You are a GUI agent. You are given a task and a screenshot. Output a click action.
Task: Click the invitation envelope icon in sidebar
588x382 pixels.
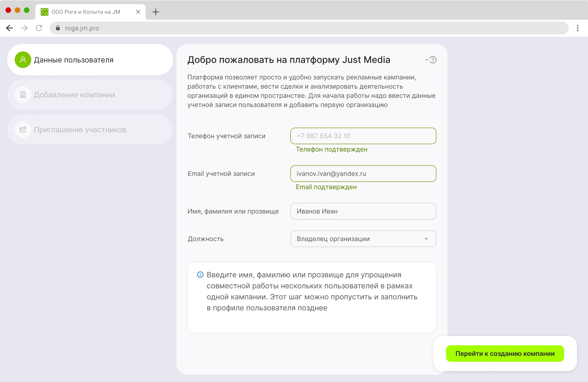tap(23, 129)
